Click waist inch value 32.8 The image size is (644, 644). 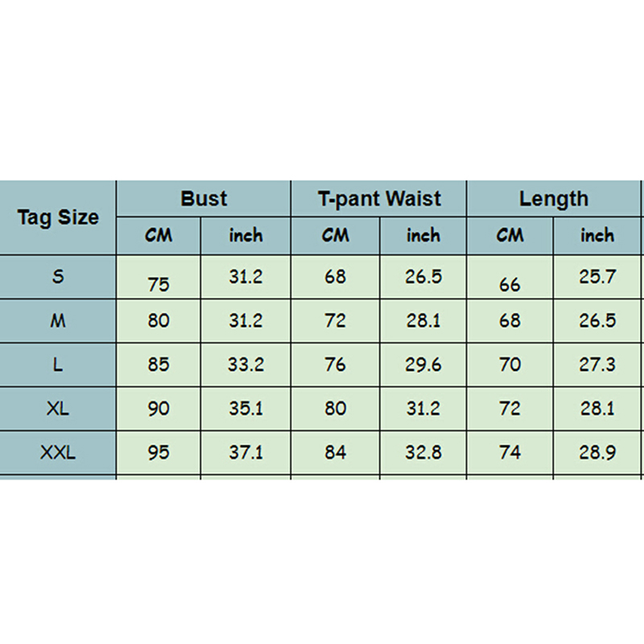click(x=423, y=452)
